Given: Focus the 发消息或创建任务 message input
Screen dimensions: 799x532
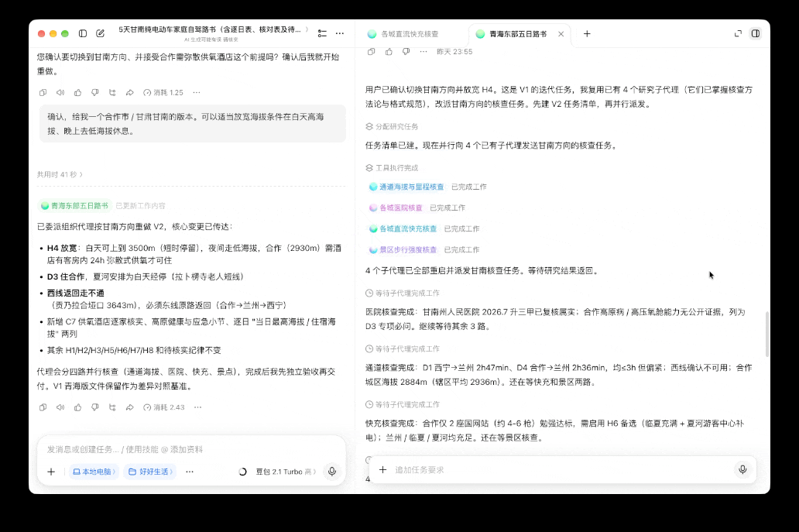Looking at the screenshot, I should (191, 449).
